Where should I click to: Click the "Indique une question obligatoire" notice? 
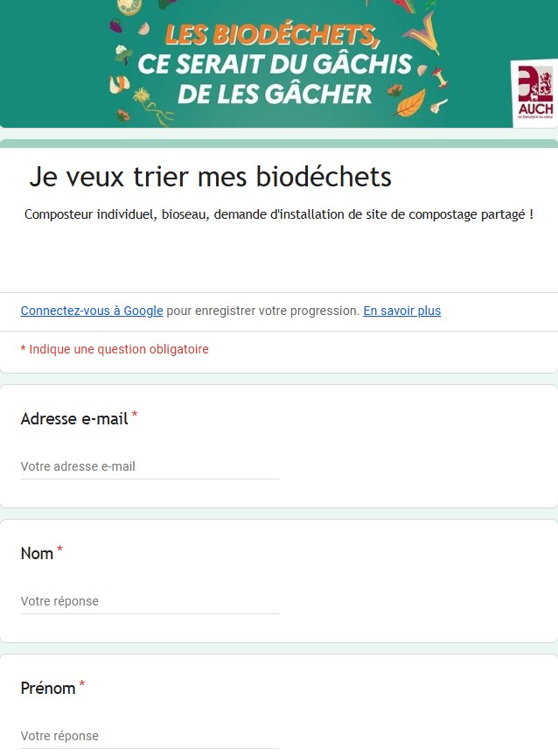point(115,349)
